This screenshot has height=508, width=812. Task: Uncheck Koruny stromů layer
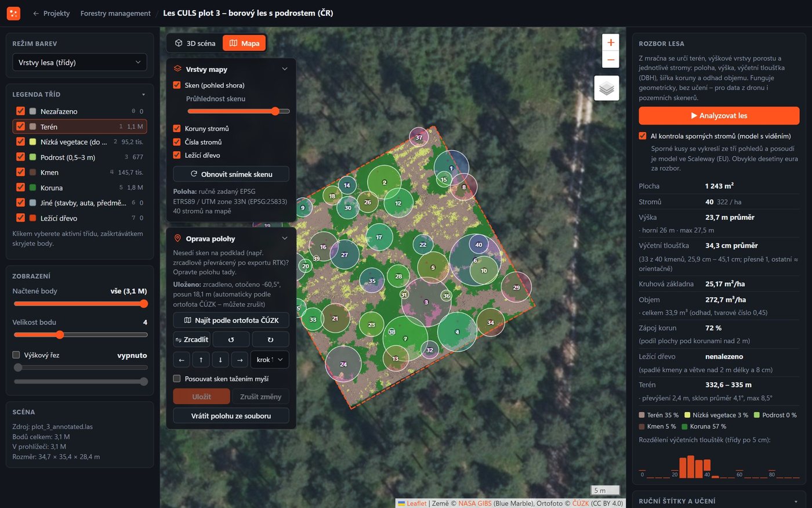177,128
